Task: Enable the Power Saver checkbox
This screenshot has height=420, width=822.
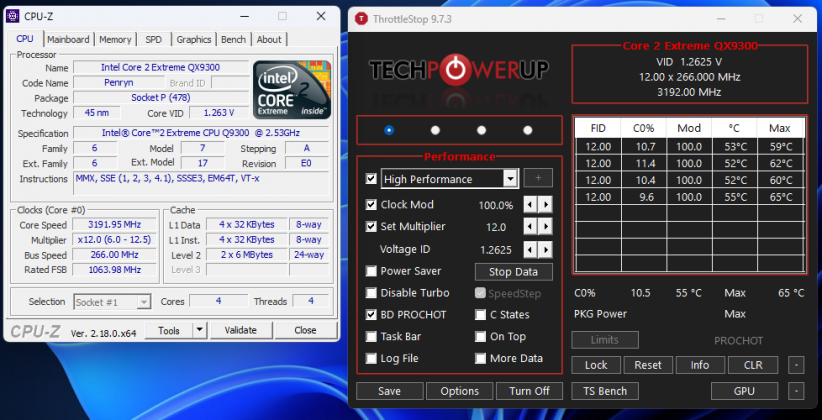Action: [x=372, y=271]
